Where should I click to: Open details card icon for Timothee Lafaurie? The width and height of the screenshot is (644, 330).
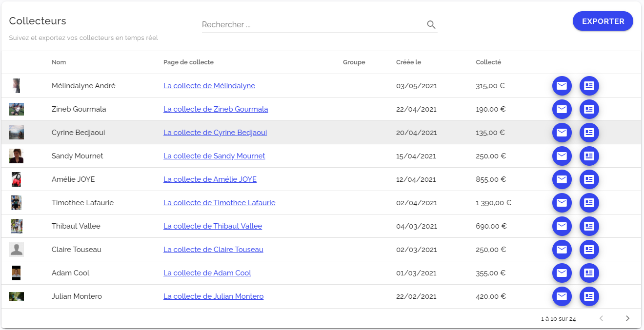click(589, 203)
